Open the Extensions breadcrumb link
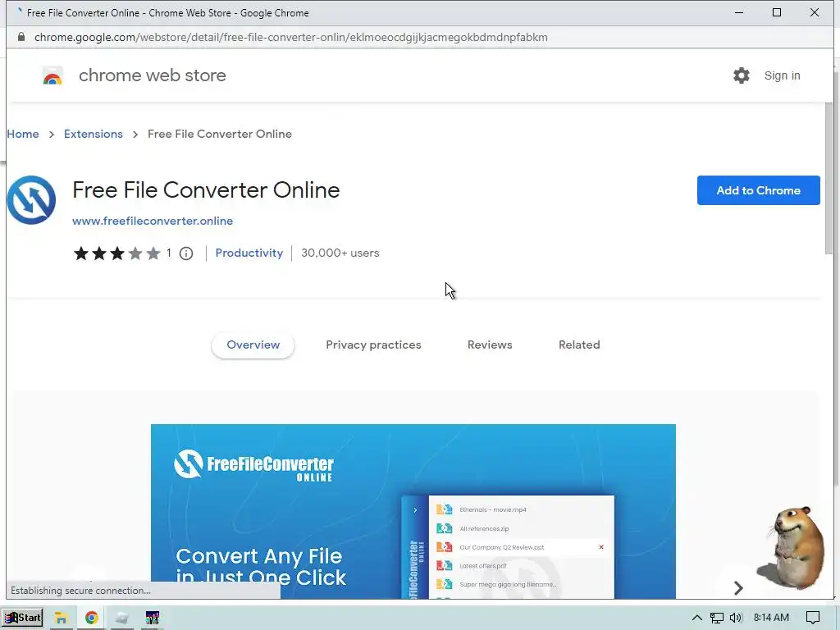The height and width of the screenshot is (630, 840). click(x=94, y=134)
